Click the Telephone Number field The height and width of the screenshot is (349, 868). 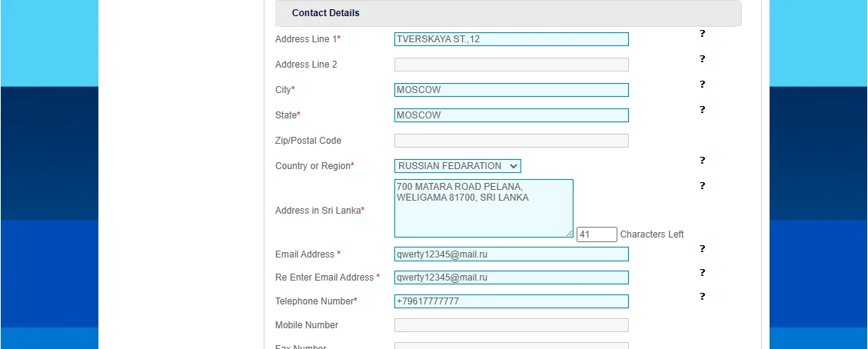[x=511, y=301]
